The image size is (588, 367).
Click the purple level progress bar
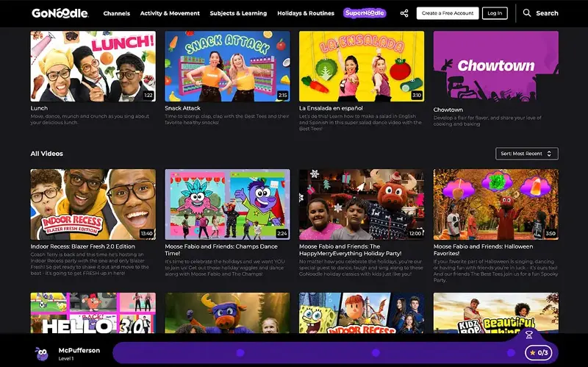coord(316,353)
